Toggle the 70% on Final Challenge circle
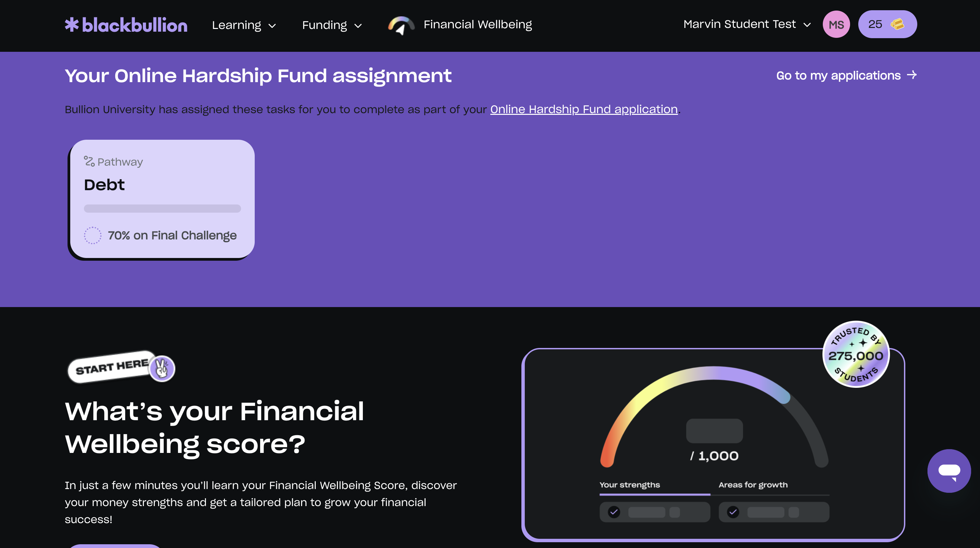Viewport: 980px width, 548px height. click(x=92, y=235)
